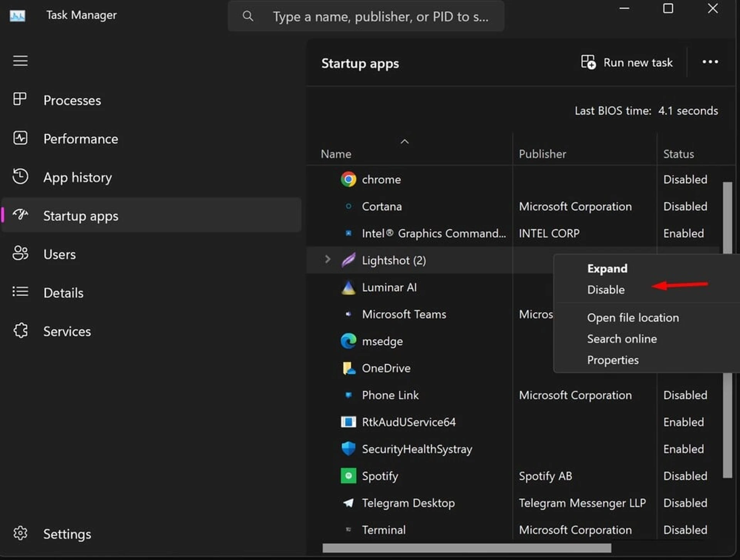The width and height of the screenshot is (740, 560).
Task: Choose Search online in context menu
Action: (x=622, y=339)
